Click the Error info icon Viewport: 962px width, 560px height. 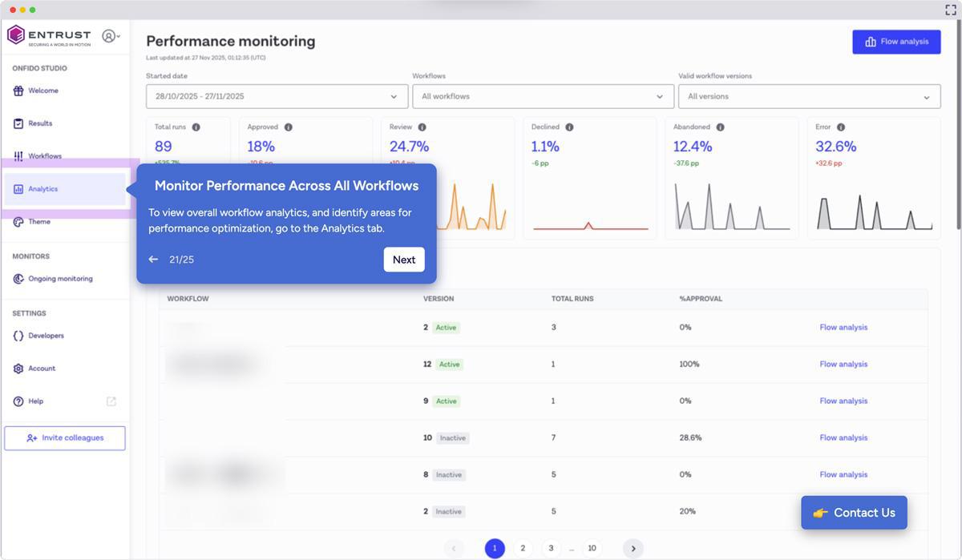[x=841, y=127]
